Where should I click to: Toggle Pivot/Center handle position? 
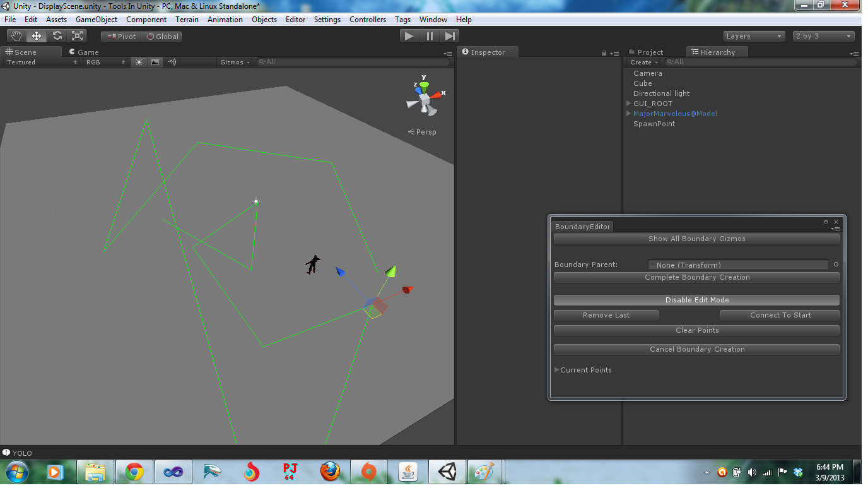tap(122, 37)
